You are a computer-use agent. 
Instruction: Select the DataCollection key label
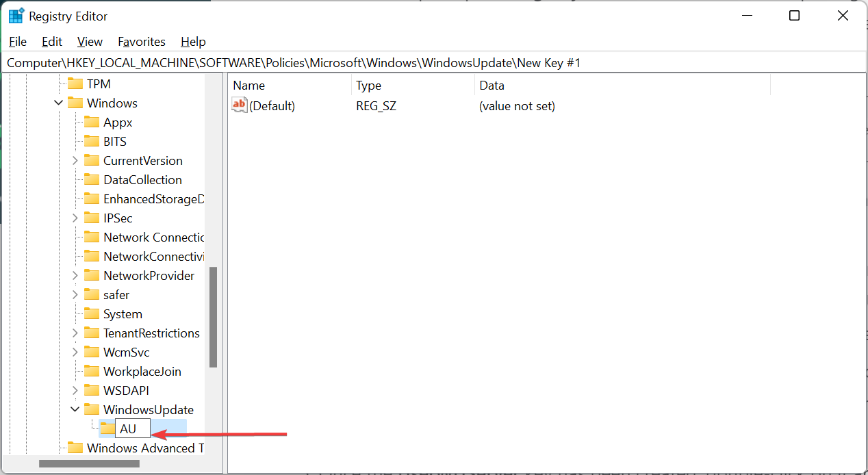coord(142,180)
